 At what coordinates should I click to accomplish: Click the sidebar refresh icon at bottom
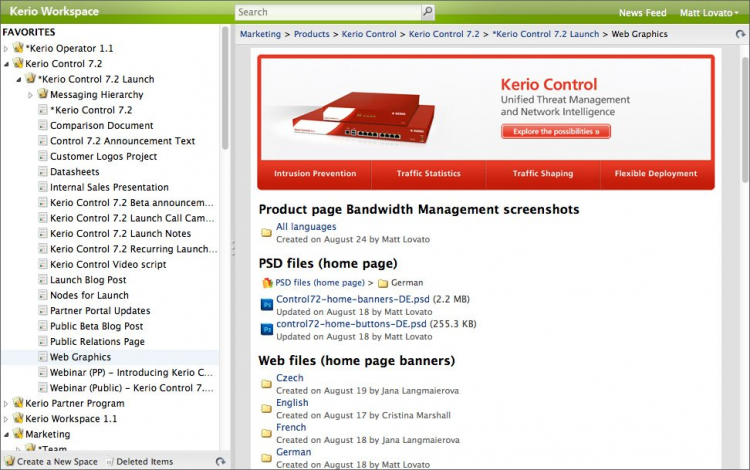220,461
